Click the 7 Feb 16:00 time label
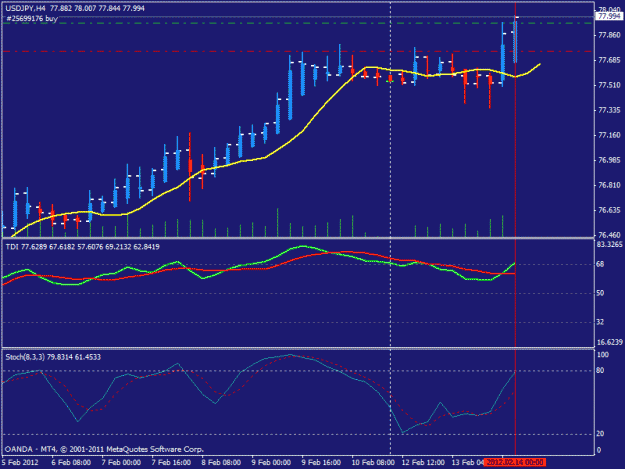Viewport: 625px width, 469px height. tap(171, 463)
